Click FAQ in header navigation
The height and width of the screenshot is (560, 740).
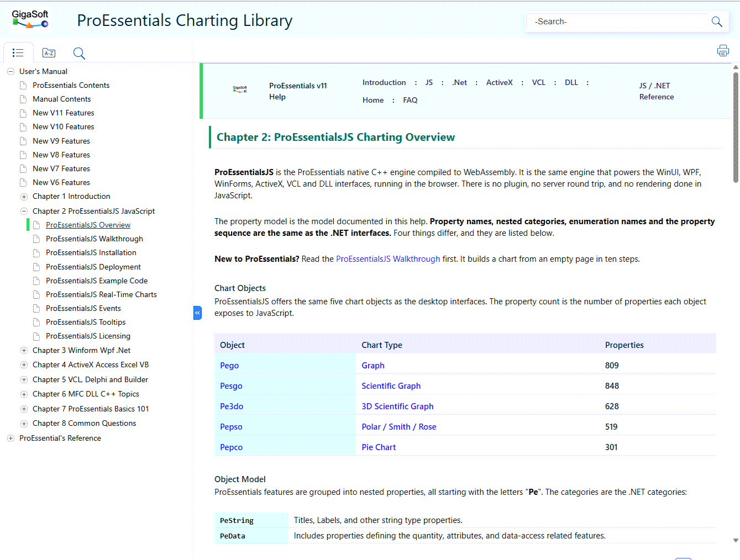coord(410,100)
